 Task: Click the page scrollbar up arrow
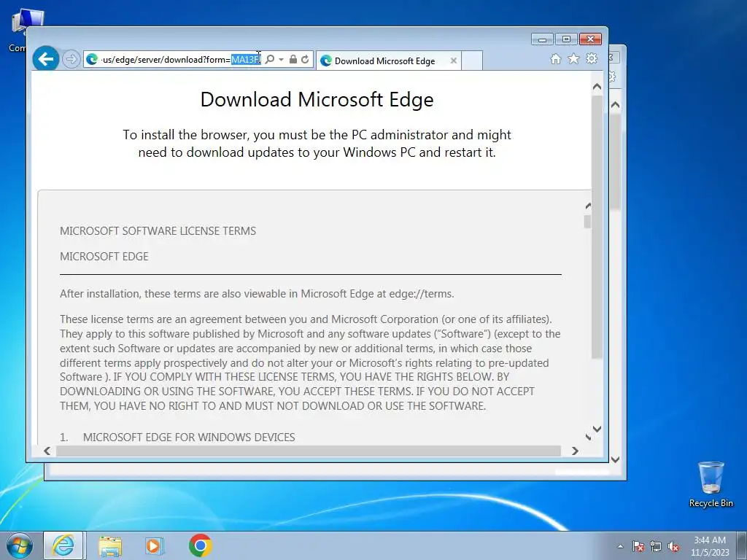point(597,87)
